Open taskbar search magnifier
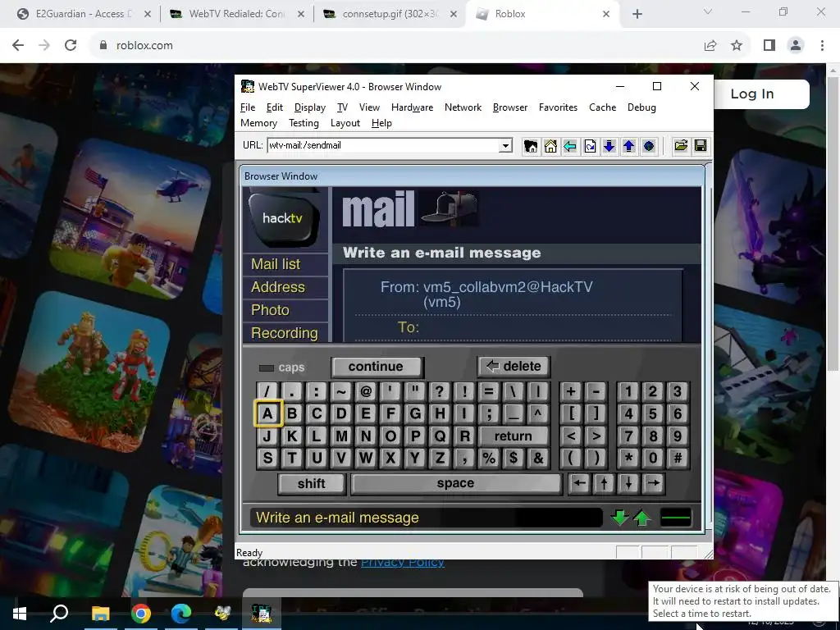840x630 pixels. point(59,614)
